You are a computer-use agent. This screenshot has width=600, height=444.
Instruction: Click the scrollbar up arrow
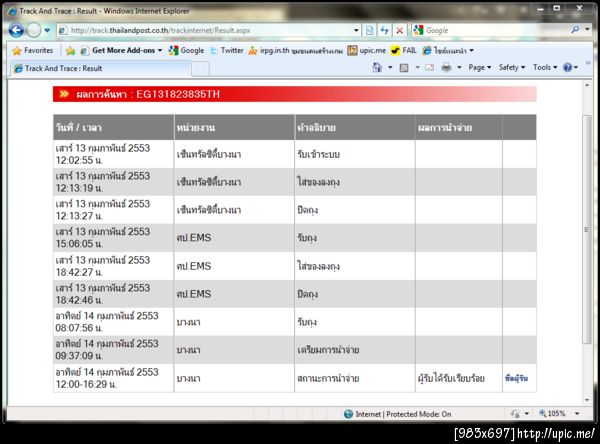tap(587, 85)
